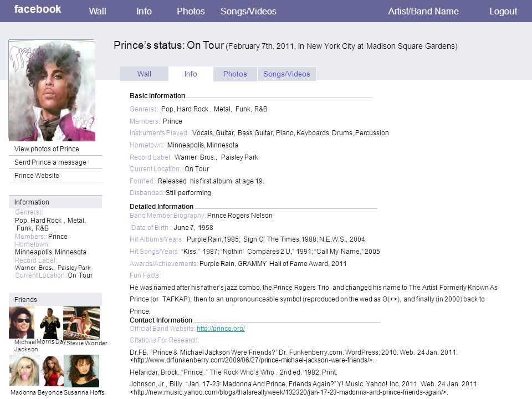Open Info in the top navigation bar

coord(144,11)
